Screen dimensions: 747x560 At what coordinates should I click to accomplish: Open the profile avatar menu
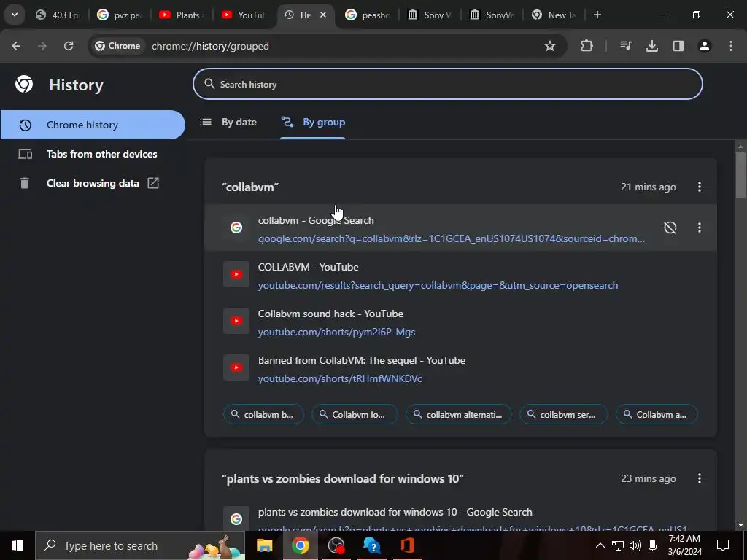coord(705,46)
